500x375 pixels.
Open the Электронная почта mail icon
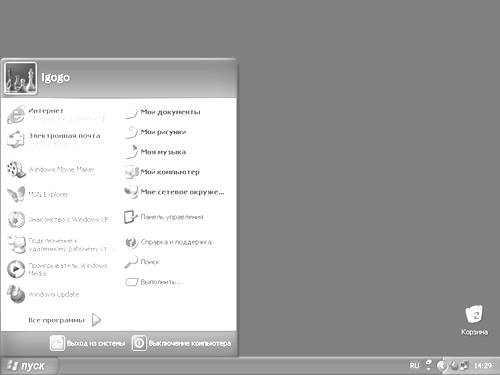click(16, 139)
